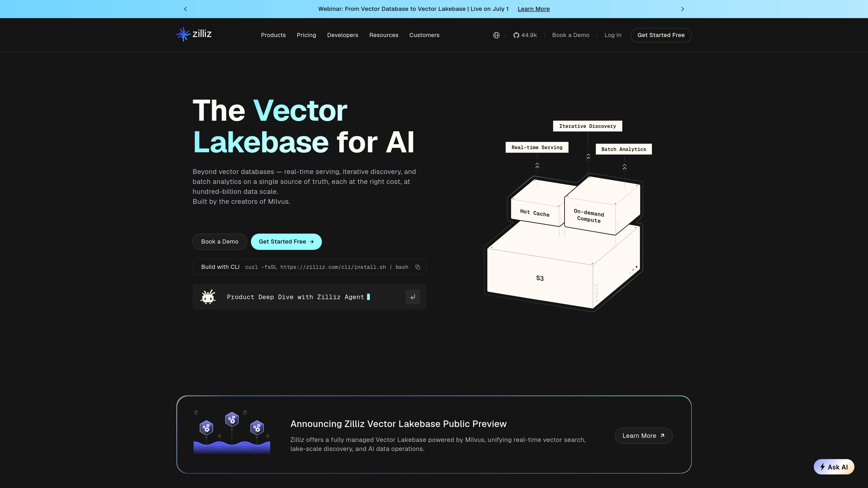Open the Products menu
This screenshot has width=868, height=488.
[273, 35]
